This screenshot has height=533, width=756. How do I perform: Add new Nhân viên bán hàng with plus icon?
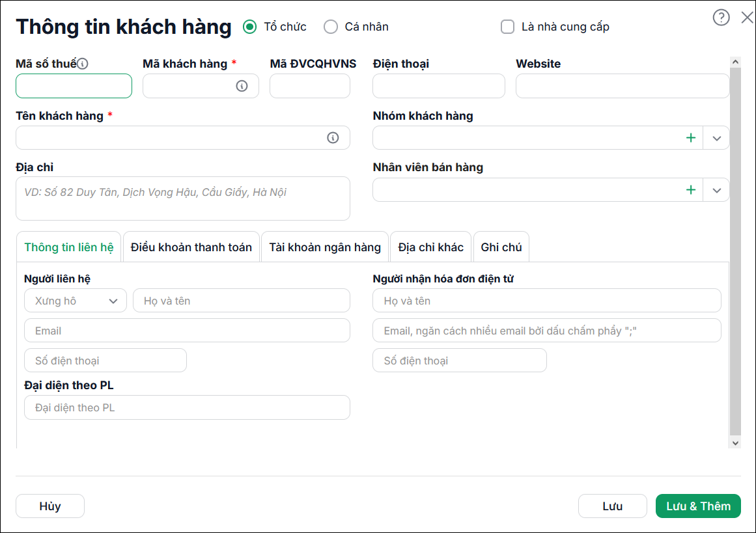pyautogui.click(x=690, y=190)
